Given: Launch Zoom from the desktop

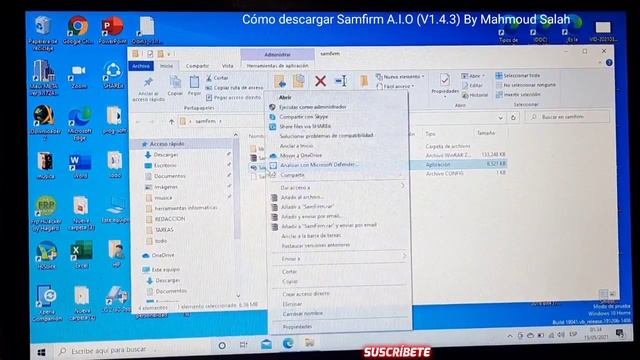Looking at the screenshot, I should [x=79, y=76].
